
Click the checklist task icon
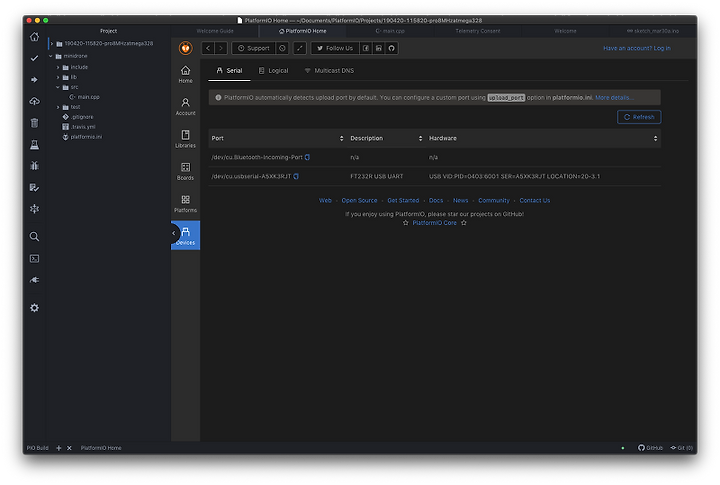34,187
